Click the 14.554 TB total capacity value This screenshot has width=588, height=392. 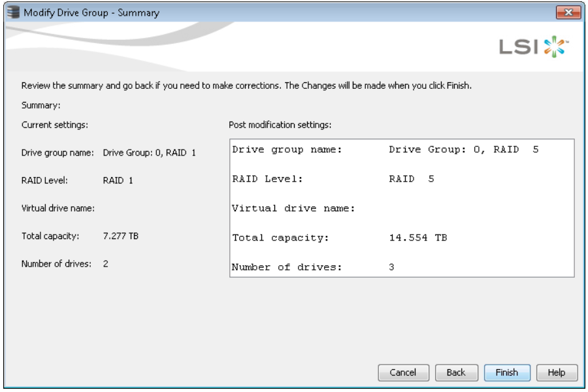[x=418, y=238]
